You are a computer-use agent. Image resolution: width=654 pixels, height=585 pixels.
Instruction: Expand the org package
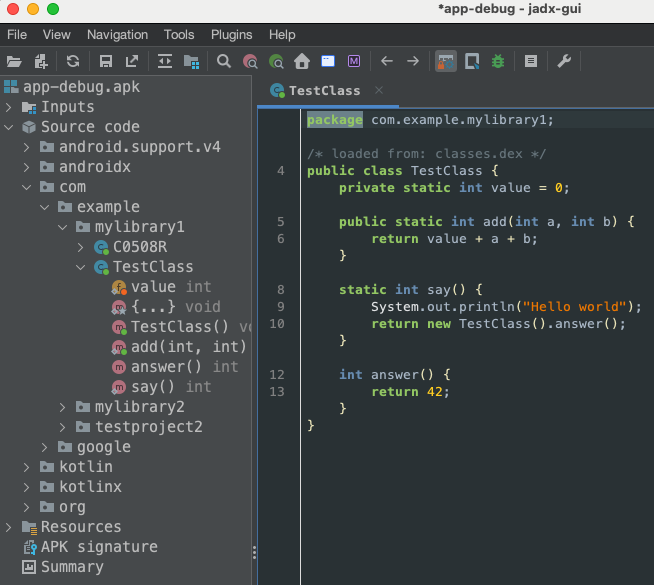(27, 507)
